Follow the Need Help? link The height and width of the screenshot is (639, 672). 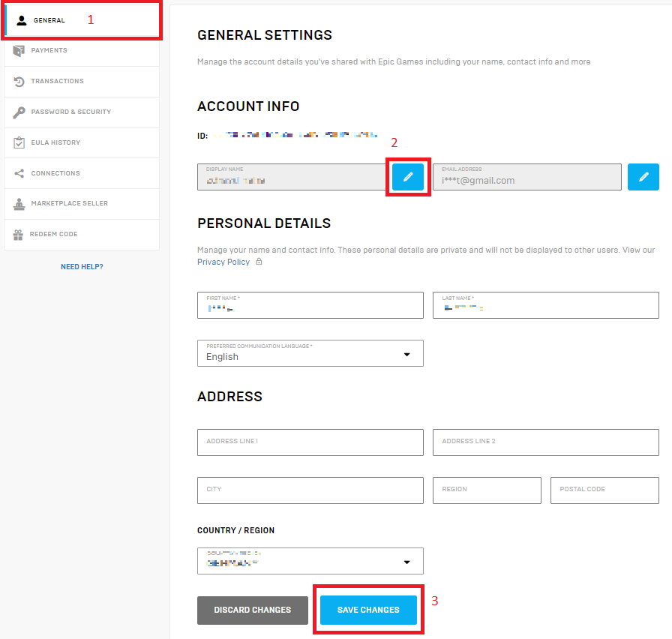click(82, 266)
